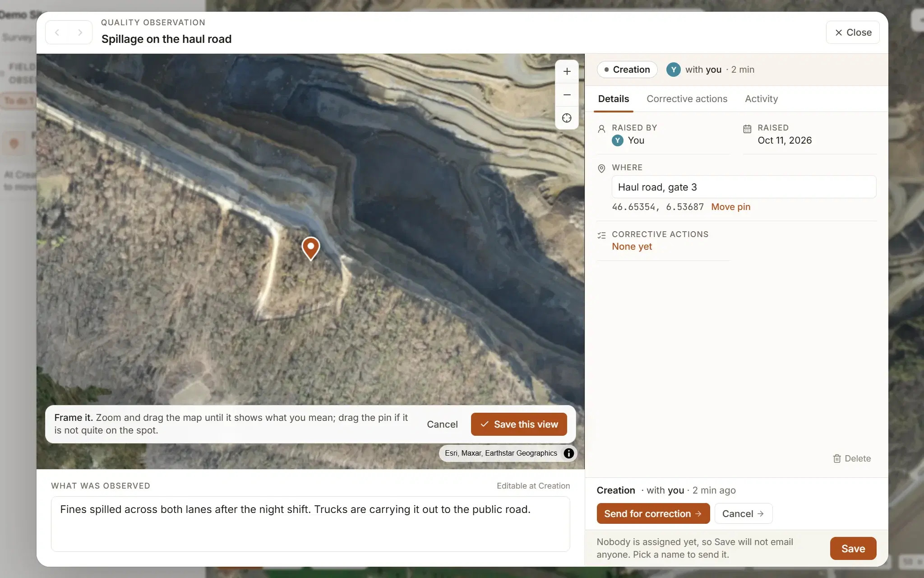
Task: Zoom in on the map
Action: [x=567, y=71]
